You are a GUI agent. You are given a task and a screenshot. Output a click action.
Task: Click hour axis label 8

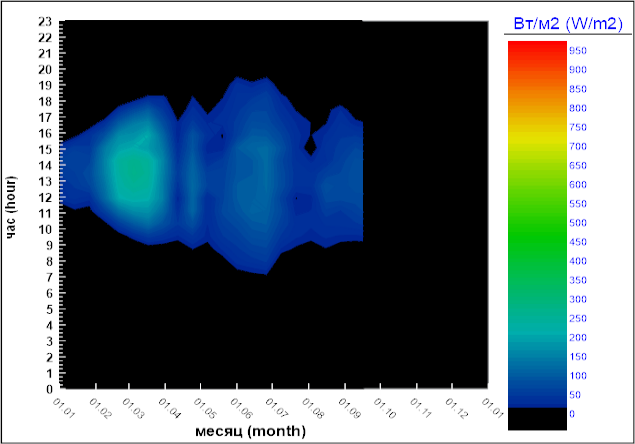(x=49, y=261)
